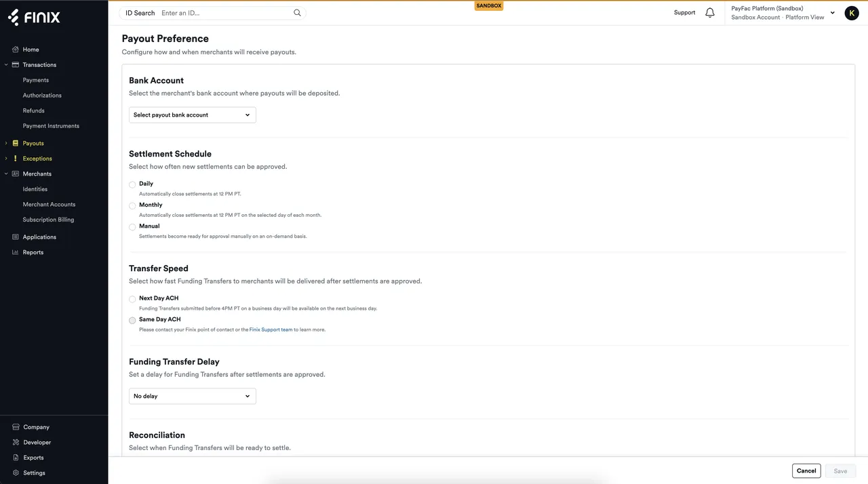
Task: Open the Support link
Action: pyautogui.click(x=684, y=13)
